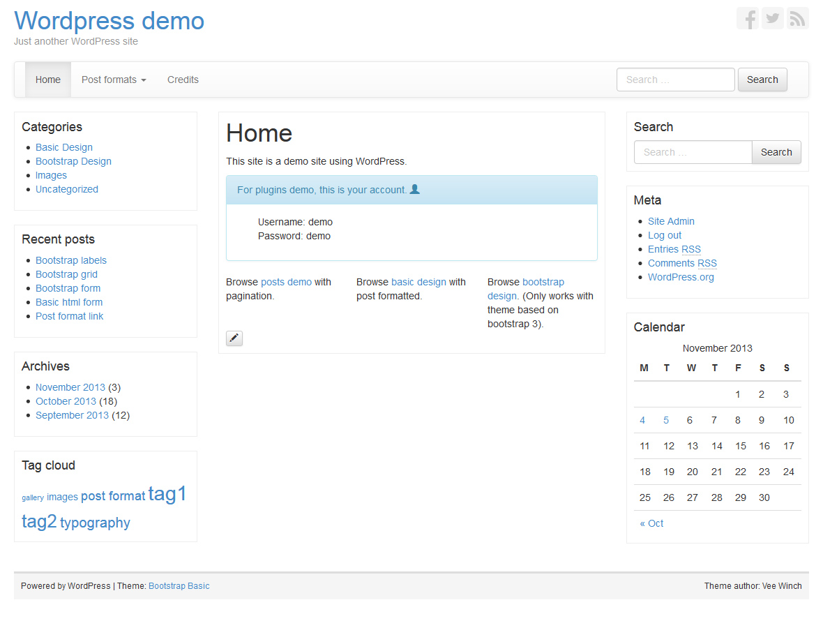823x644 pixels.
Task: Open the Bootstrap form post
Action: pyautogui.click(x=68, y=288)
